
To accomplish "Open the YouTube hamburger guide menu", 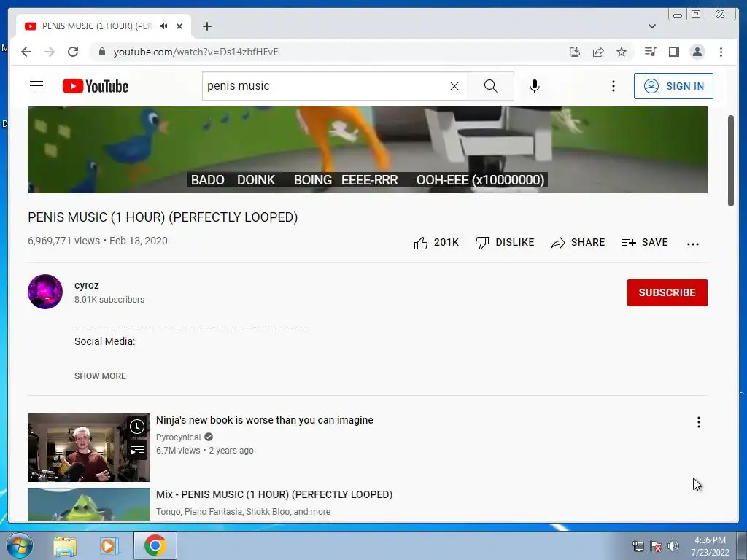I will (x=36, y=86).
